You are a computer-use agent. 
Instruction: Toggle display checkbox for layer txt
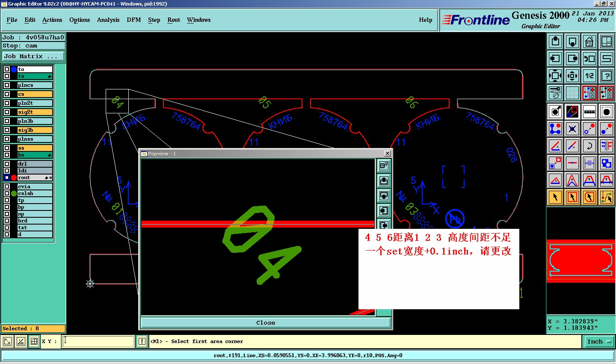click(x=7, y=228)
